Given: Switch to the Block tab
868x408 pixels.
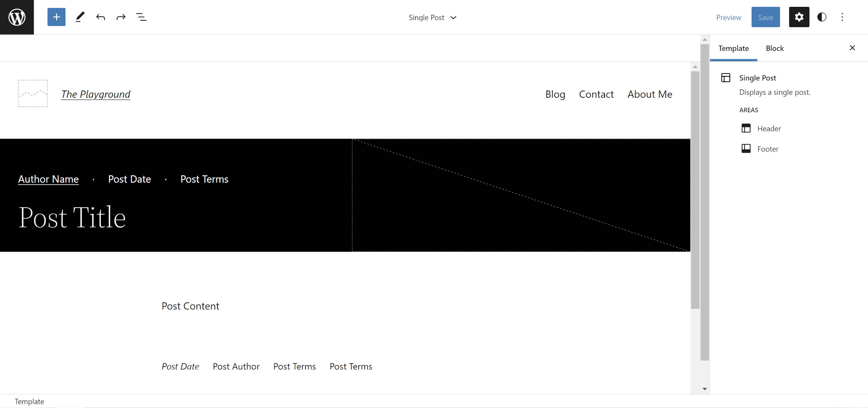Looking at the screenshot, I should [x=774, y=48].
